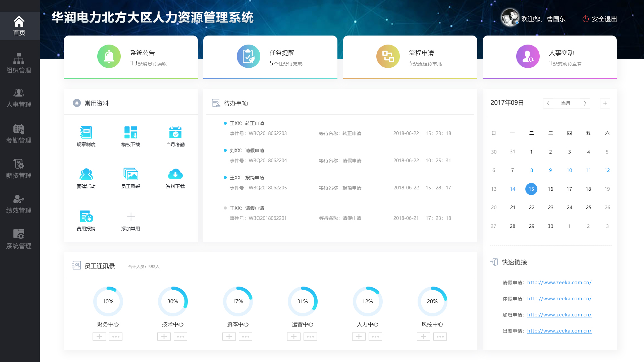Open 组织管理 in the sidebar
The height and width of the screenshot is (362, 644).
19,63
